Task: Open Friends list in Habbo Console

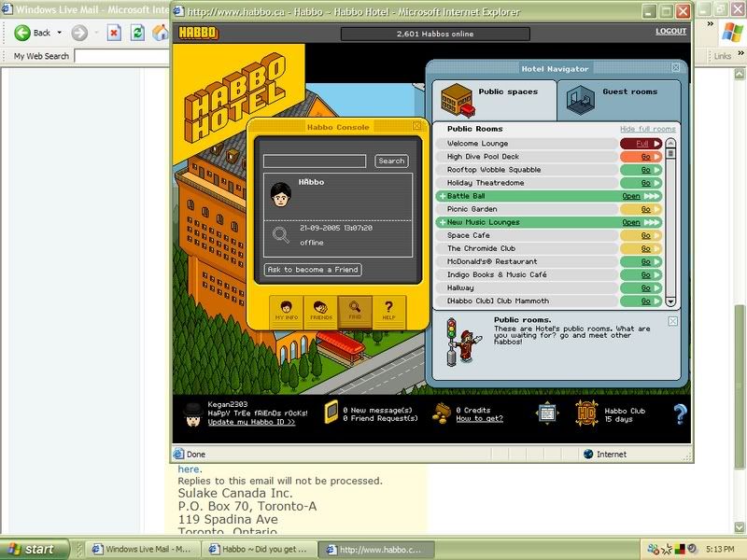Action: point(320,311)
